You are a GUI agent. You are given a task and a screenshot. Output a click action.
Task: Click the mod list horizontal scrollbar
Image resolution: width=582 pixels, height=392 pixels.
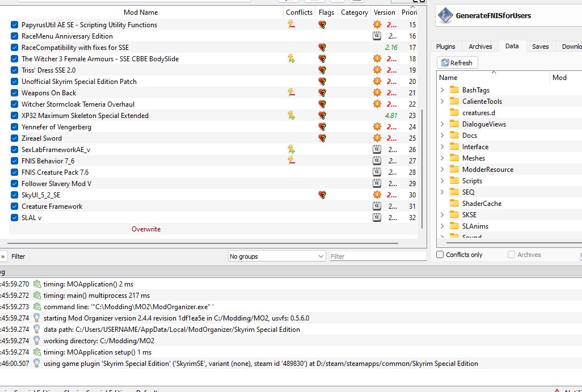pyautogui.click(x=203, y=243)
